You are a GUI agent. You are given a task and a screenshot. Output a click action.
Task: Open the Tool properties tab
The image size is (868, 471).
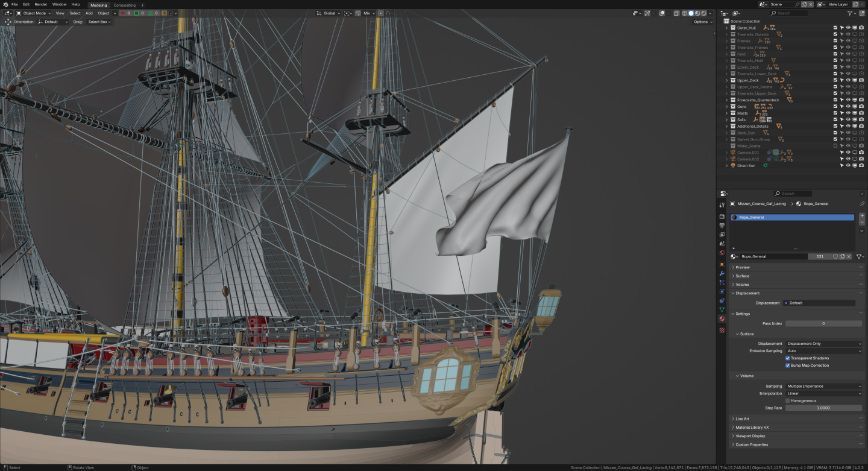[722, 205]
